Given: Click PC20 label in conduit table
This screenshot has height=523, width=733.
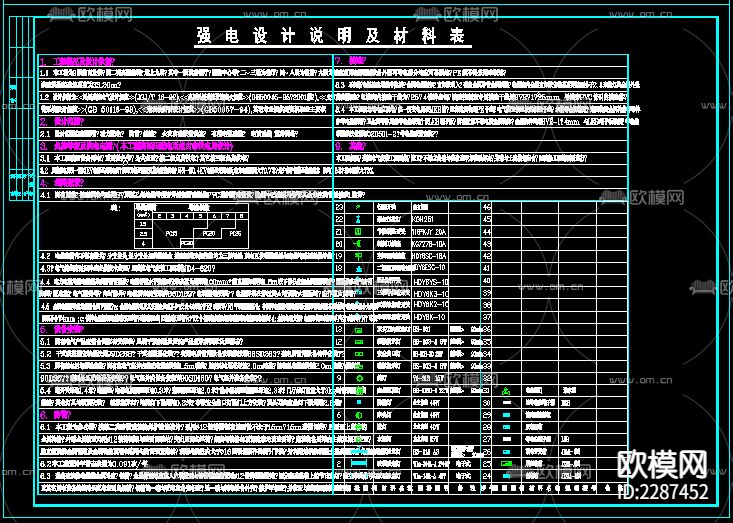Looking at the screenshot, I should tap(208, 233).
